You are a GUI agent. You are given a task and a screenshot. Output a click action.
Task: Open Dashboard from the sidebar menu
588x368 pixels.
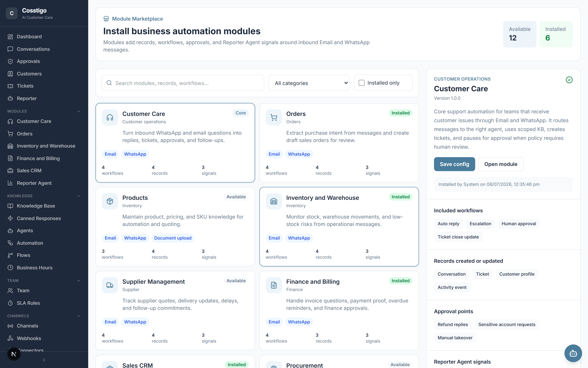[x=44, y=36]
